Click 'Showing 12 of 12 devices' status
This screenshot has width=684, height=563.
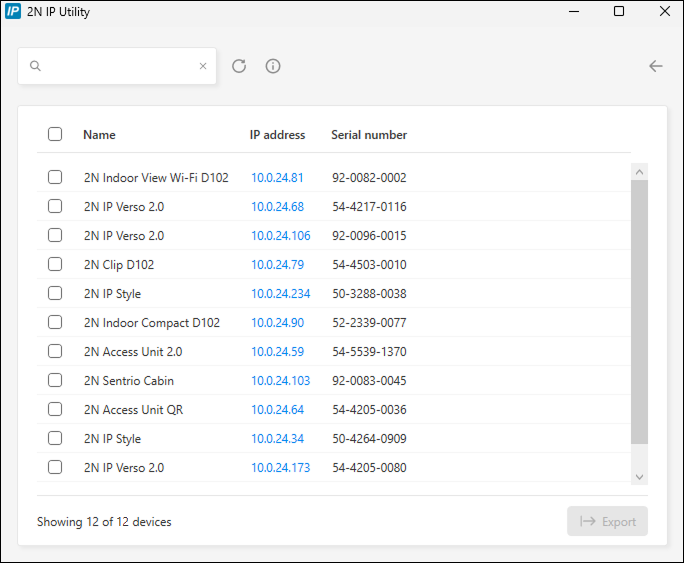pyautogui.click(x=104, y=522)
